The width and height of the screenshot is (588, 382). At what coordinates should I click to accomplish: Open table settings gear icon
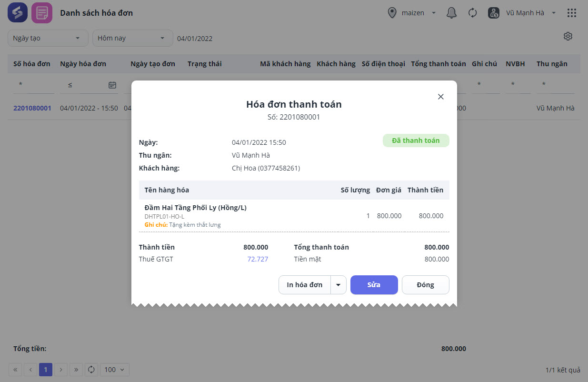[568, 36]
